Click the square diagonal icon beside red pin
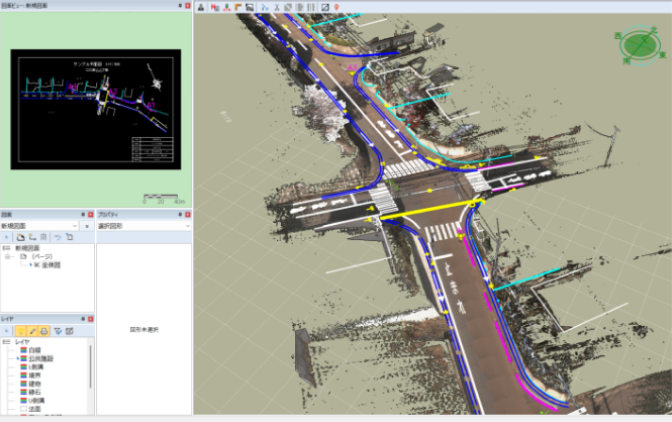This screenshot has height=422, width=672. [x=324, y=7]
